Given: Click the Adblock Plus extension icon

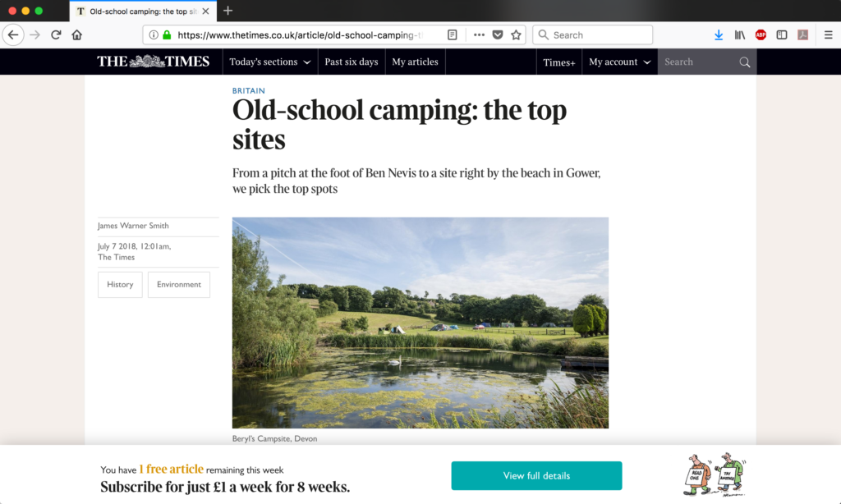Looking at the screenshot, I should pyautogui.click(x=761, y=34).
